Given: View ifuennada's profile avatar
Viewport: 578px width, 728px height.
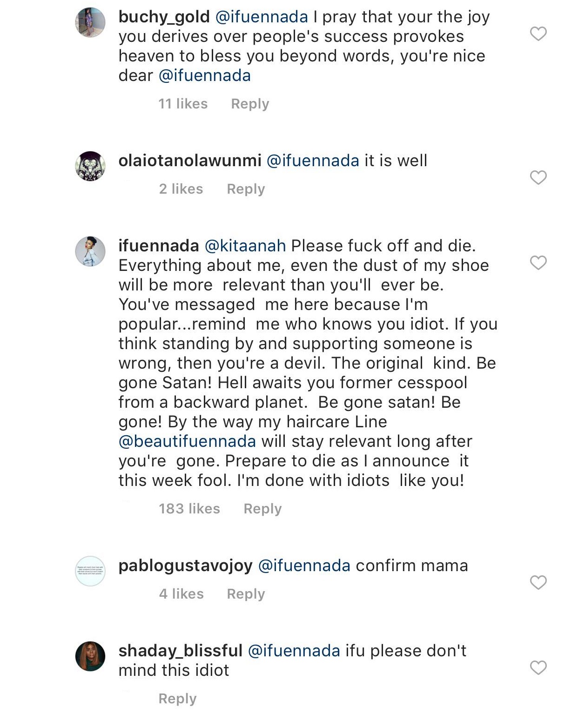Looking at the screenshot, I should click(x=90, y=251).
